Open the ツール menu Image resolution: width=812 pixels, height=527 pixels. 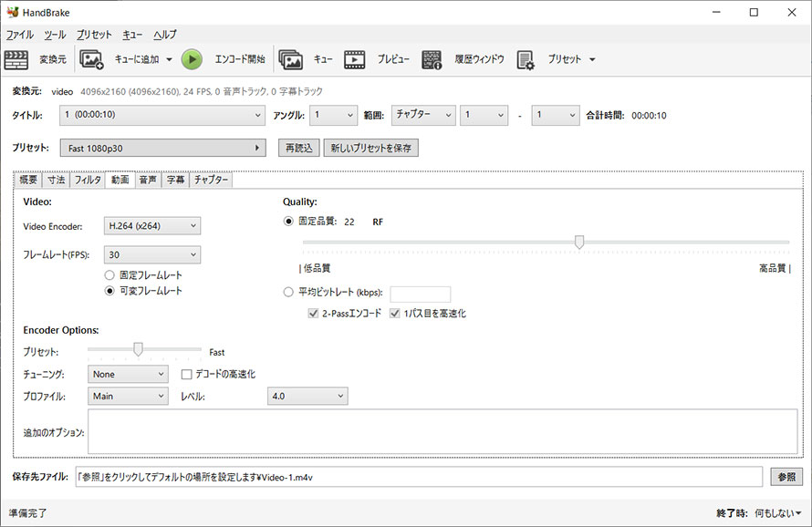[55, 35]
